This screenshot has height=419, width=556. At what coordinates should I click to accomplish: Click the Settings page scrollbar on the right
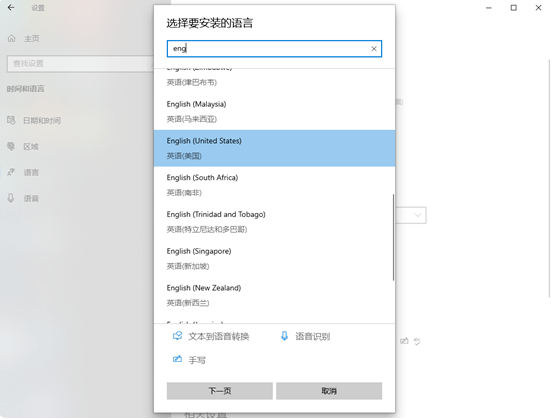(x=549, y=177)
